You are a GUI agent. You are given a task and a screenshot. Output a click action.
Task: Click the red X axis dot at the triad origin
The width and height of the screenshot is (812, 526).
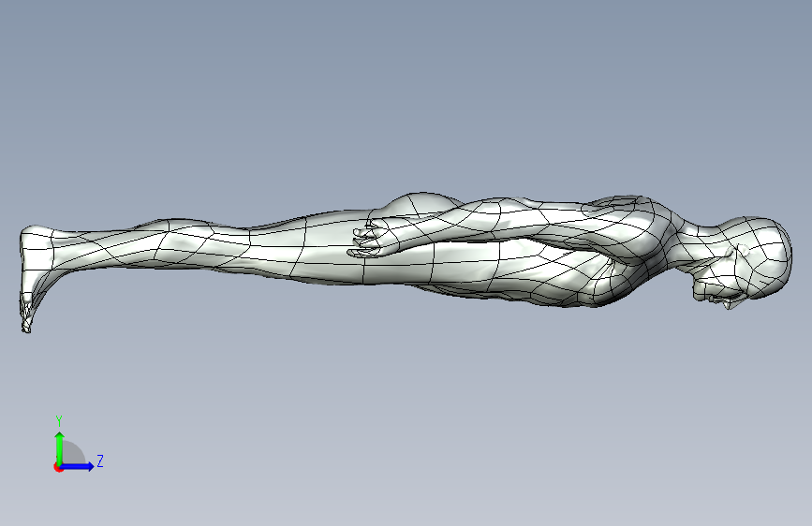58,467
